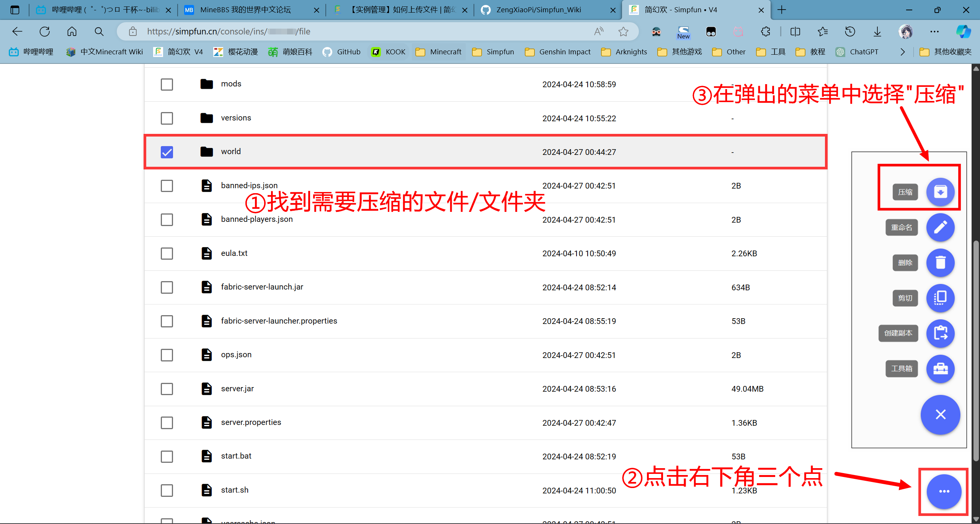Open the Copilot icon in the toolbar

coord(963,31)
